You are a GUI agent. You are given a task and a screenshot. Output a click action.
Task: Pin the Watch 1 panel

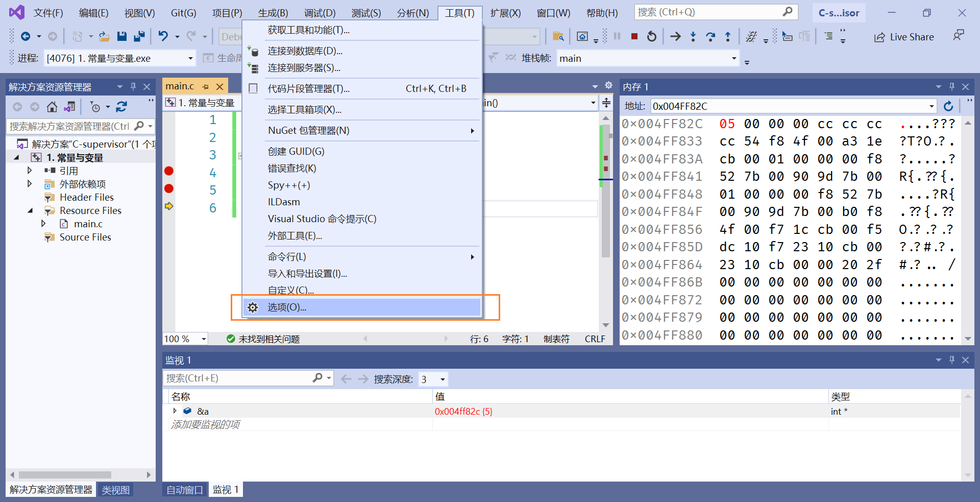tap(952, 360)
